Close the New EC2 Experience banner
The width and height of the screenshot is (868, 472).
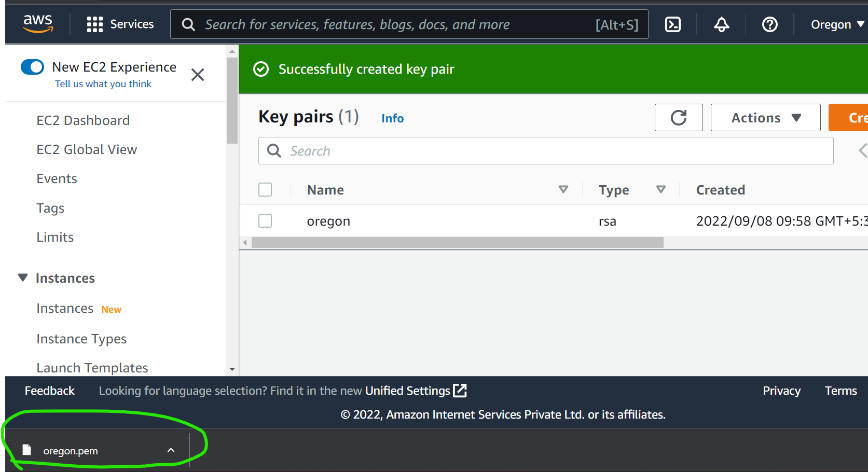click(x=198, y=75)
